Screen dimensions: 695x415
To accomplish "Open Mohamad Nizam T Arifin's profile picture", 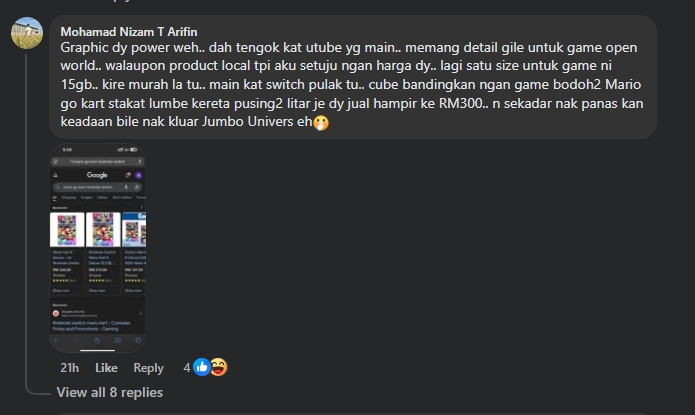I will pos(27,33).
